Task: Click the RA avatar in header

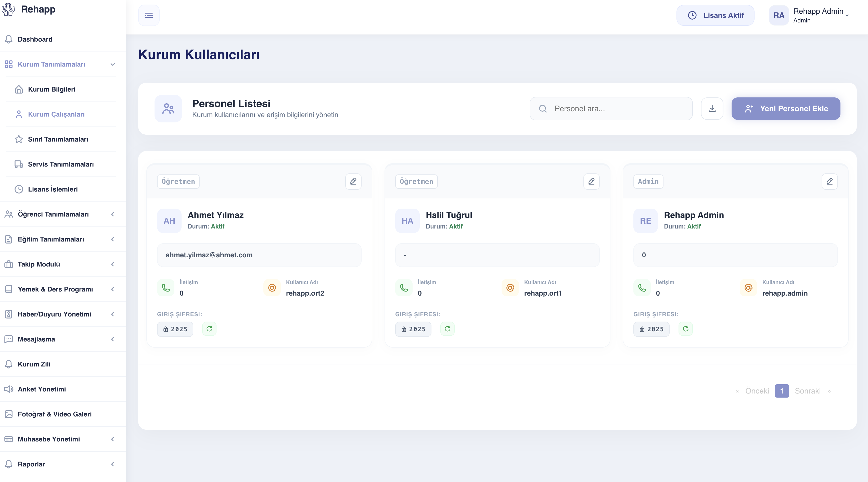Action: (x=779, y=15)
